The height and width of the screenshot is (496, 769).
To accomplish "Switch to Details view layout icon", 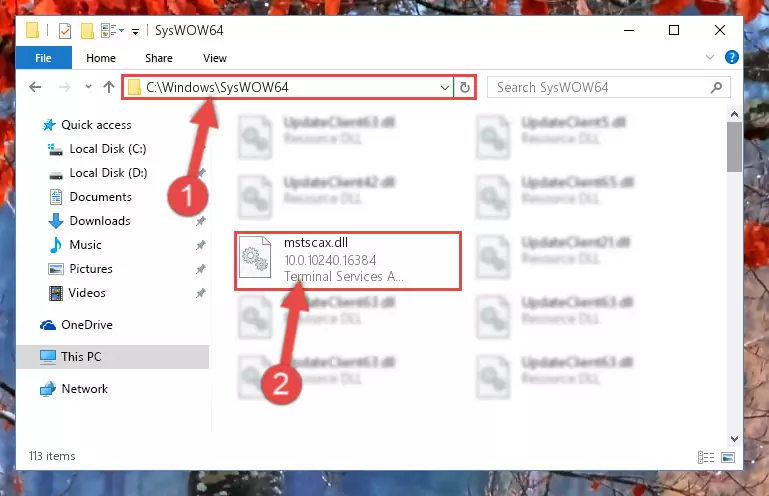I will [706, 457].
